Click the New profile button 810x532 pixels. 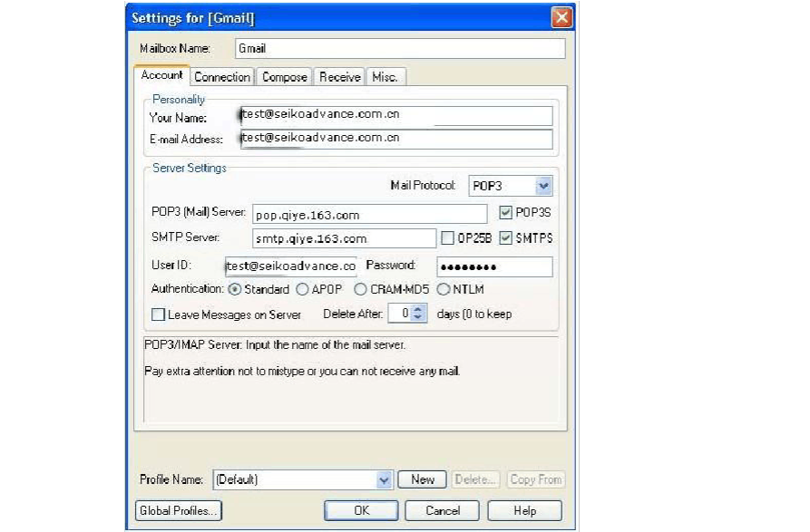(x=422, y=479)
